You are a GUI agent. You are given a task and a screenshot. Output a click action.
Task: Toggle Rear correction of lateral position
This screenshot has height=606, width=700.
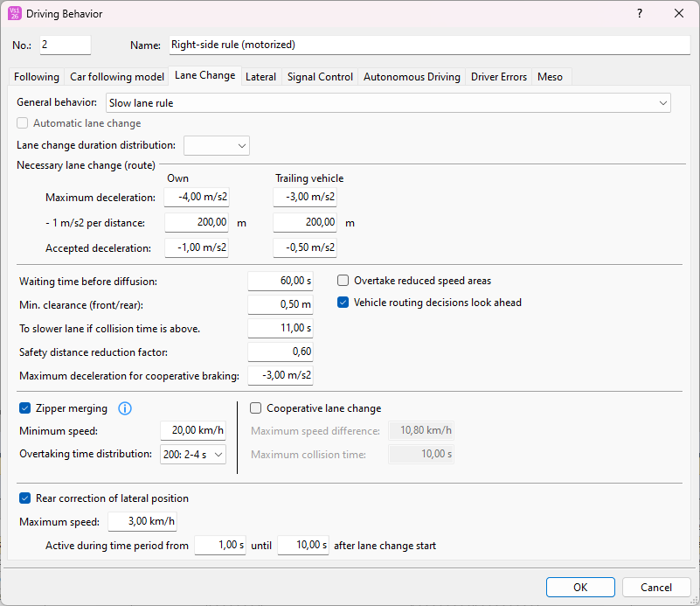(x=24, y=498)
